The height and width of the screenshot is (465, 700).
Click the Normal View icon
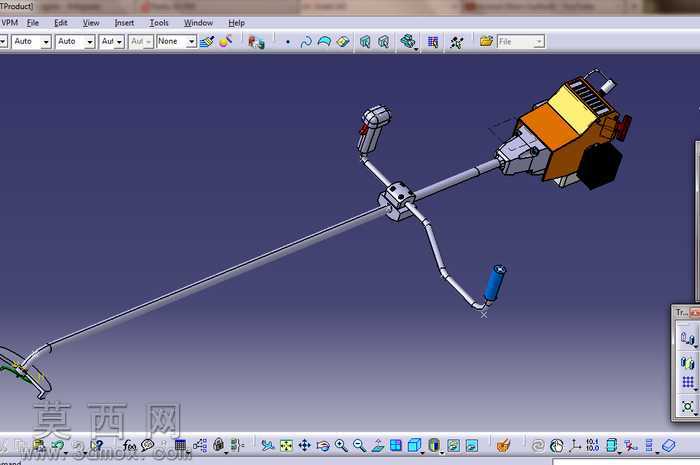[378, 445]
